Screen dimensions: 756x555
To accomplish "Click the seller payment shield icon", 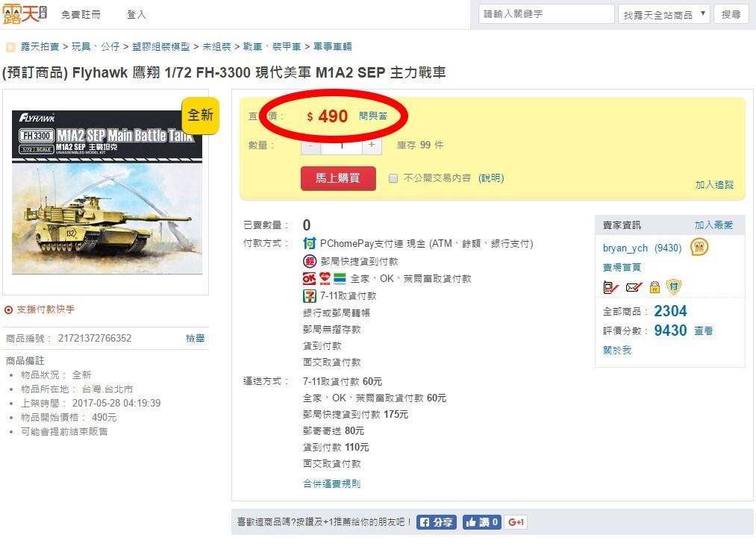I will tap(674, 287).
